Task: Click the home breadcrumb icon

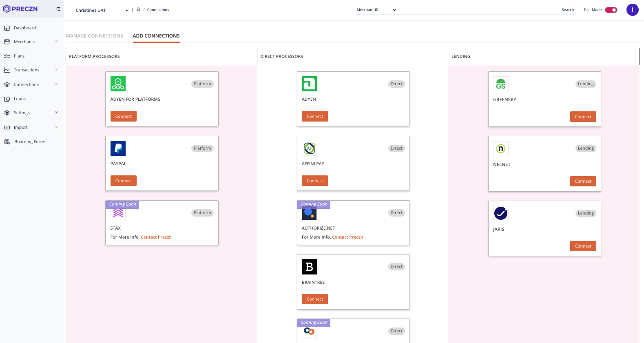Action: (138, 9)
